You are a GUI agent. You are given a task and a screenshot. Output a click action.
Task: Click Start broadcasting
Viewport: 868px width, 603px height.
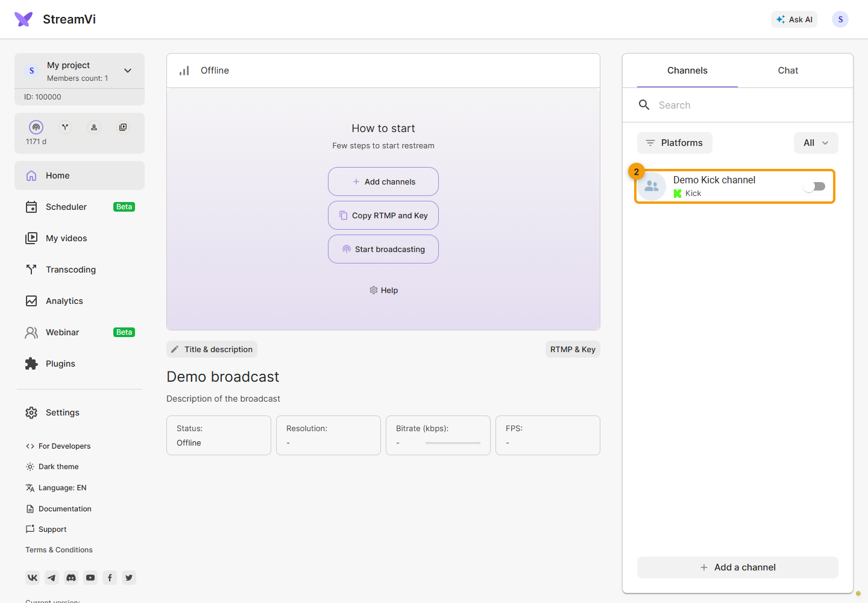383,249
